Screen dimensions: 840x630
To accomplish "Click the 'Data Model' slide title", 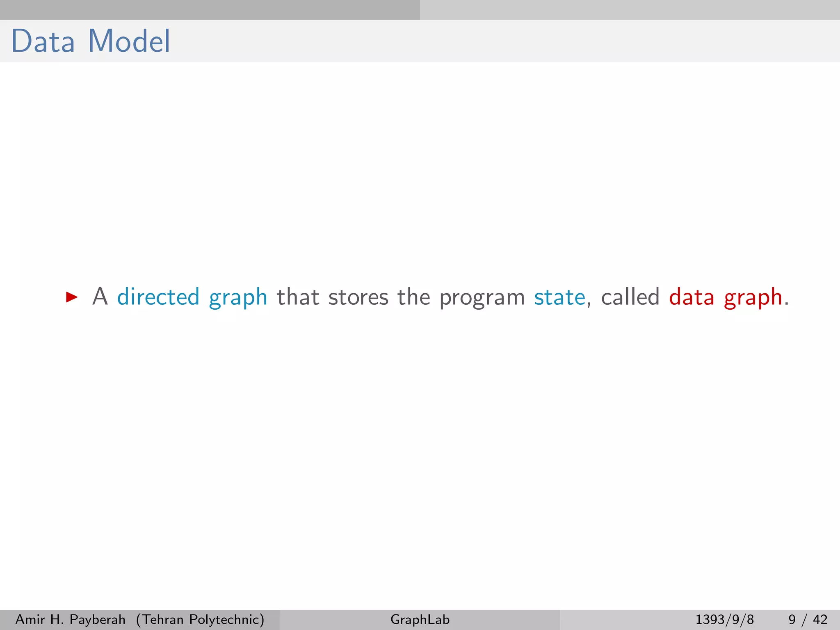I will (90, 41).
